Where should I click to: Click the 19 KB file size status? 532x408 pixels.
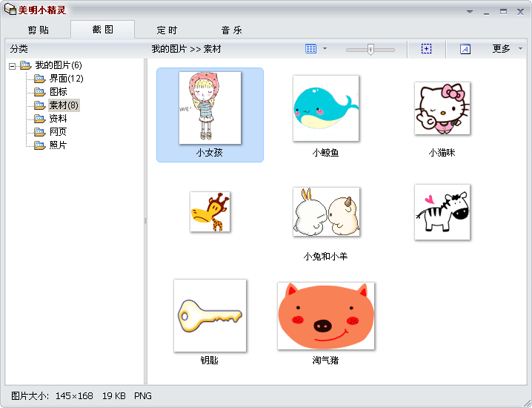pyautogui.click(x=114, y=396)
